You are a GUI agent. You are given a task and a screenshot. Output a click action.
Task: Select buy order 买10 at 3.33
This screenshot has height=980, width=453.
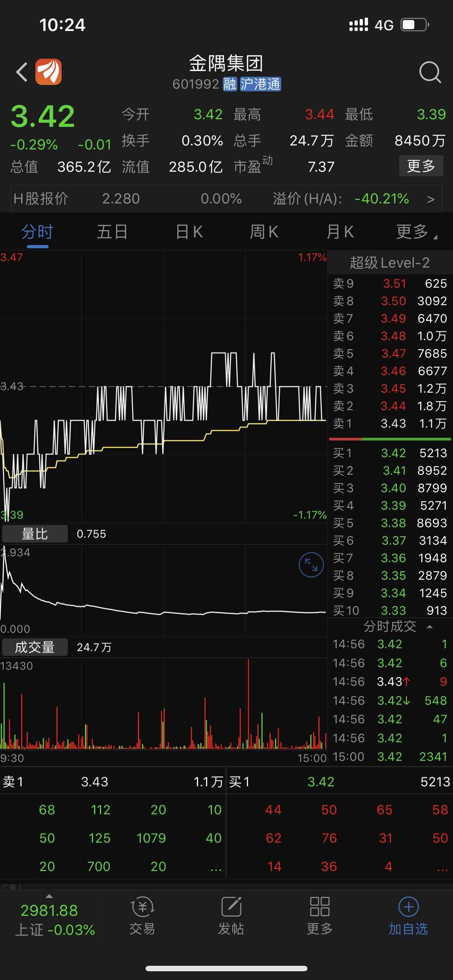tap(390, 611)
